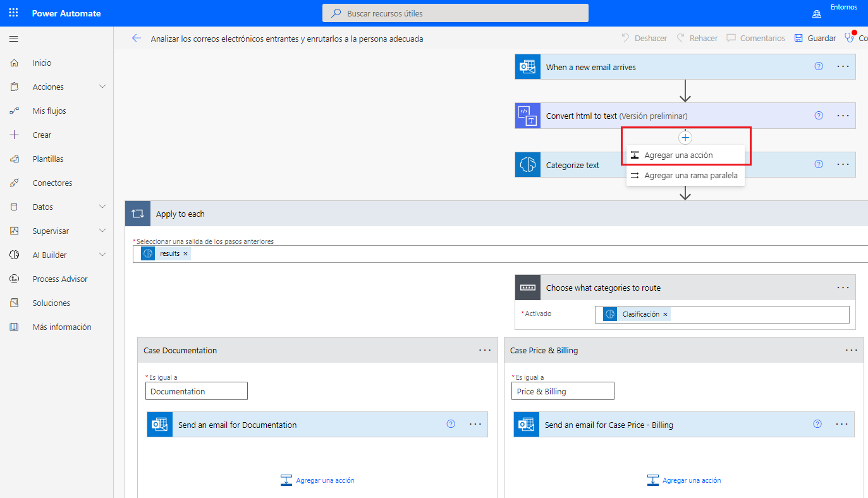Open more options for Convert html to text
Viewport: 868px width, 498px height.
843,116
